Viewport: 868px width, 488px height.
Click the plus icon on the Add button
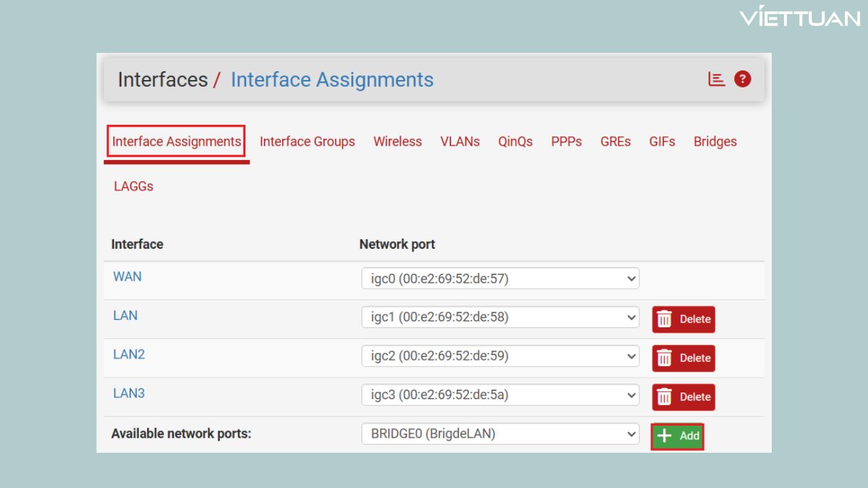click(x=665, y=436)
